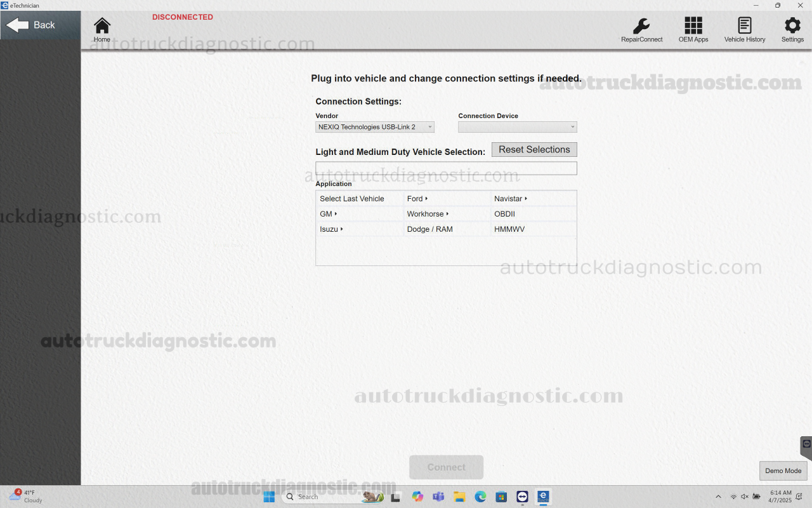
Task: Launch RepairConnect using the wrench icon
Action: 641,29
